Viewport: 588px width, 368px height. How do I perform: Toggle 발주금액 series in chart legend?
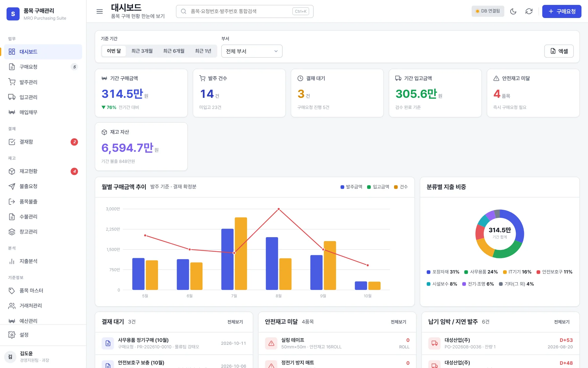click(351, 187)
